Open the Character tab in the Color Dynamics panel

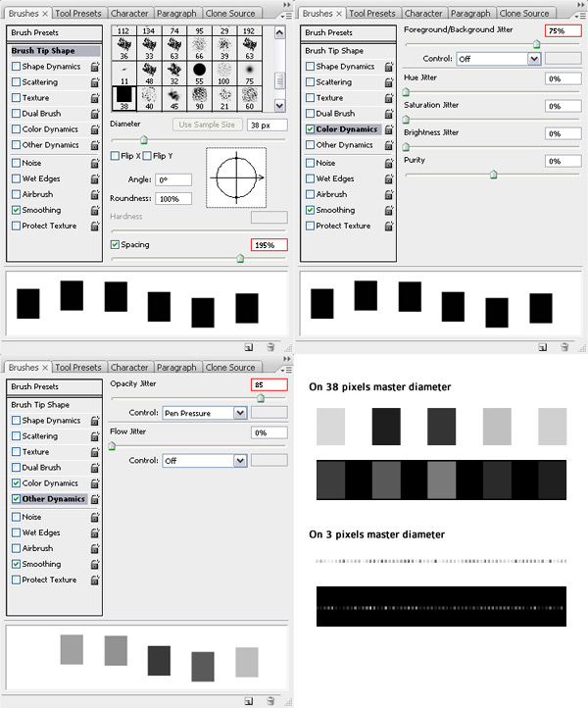point(423,14)
